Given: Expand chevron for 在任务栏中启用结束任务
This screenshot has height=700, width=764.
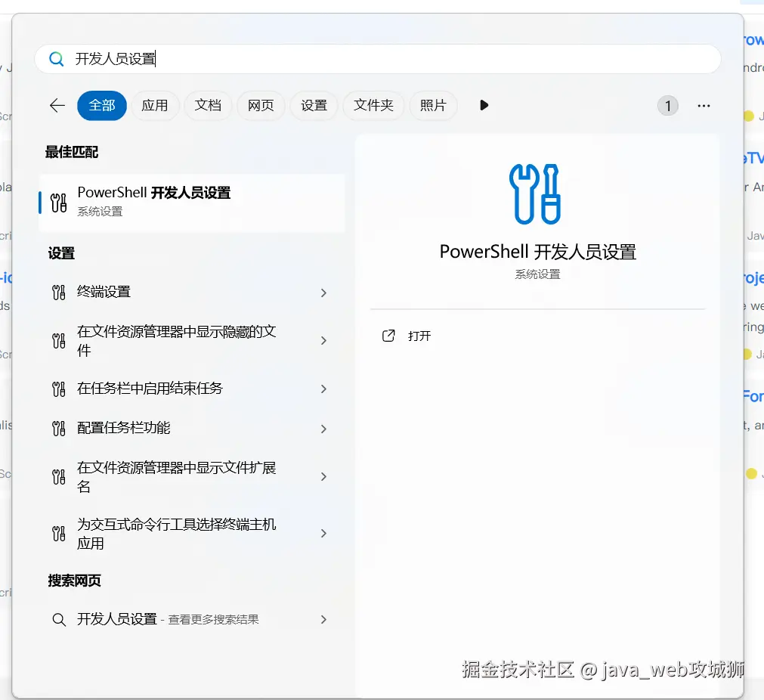Looking at the screenshot, I should coord(323,389).
